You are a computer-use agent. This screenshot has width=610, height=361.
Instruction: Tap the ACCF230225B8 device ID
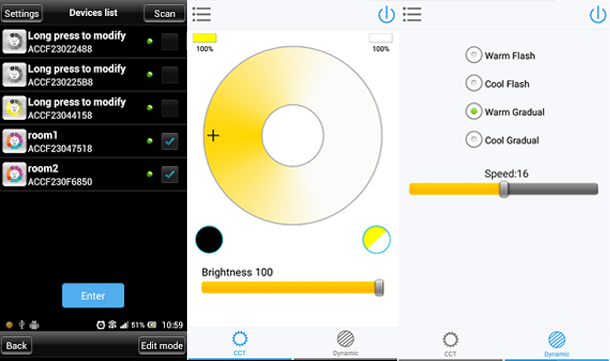[60, 82]
